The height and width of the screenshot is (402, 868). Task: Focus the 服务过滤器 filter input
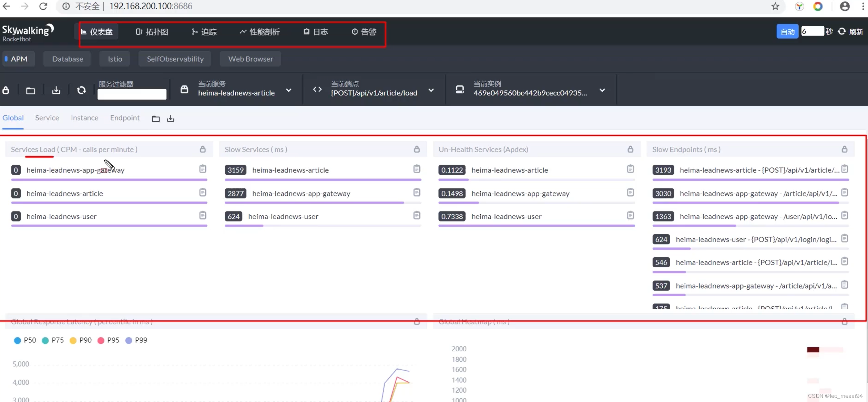[x=132, y=94]
